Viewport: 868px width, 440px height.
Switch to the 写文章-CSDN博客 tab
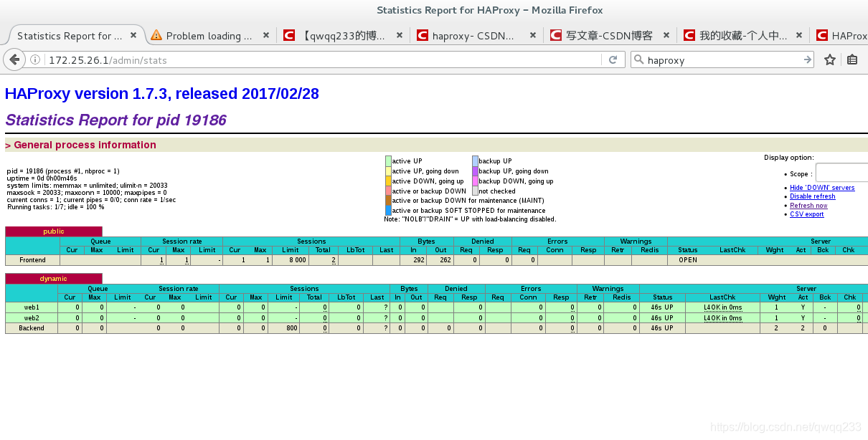point(609,36)
